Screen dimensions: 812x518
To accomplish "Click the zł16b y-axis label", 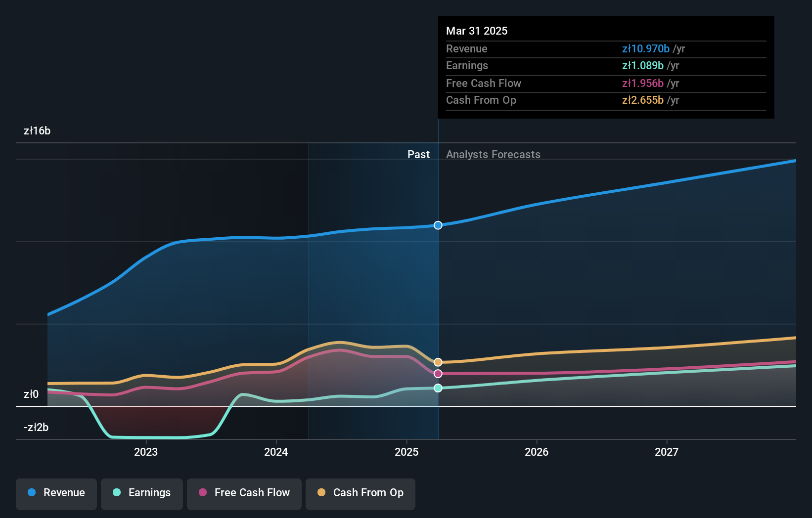I will pyautogui.click(x=37, y=131).
